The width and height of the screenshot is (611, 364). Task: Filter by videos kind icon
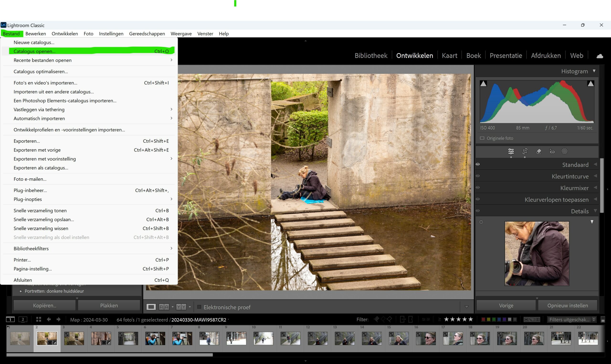coord(537,319)
